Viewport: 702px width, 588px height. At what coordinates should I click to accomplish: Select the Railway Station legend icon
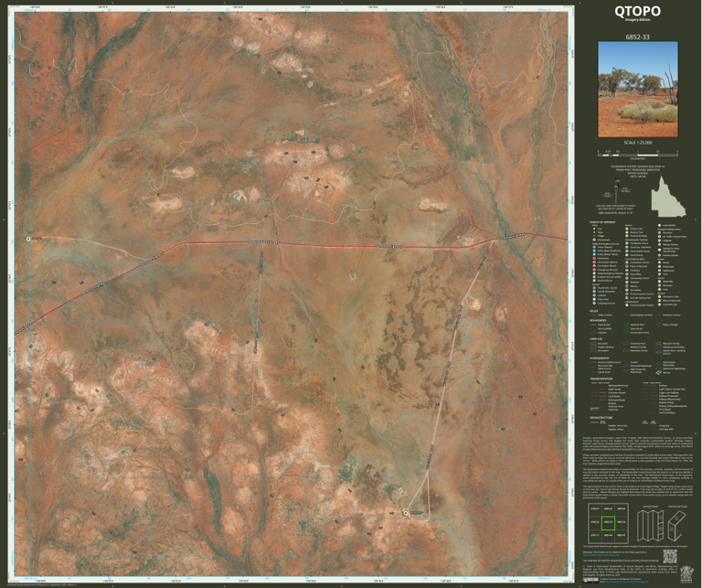(x=659, y=244)
